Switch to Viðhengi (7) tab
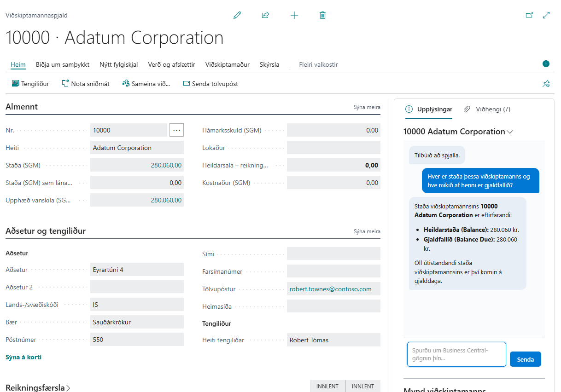This screenshot has width=561, height=392. pyautogui.click(x=487, y=110)
